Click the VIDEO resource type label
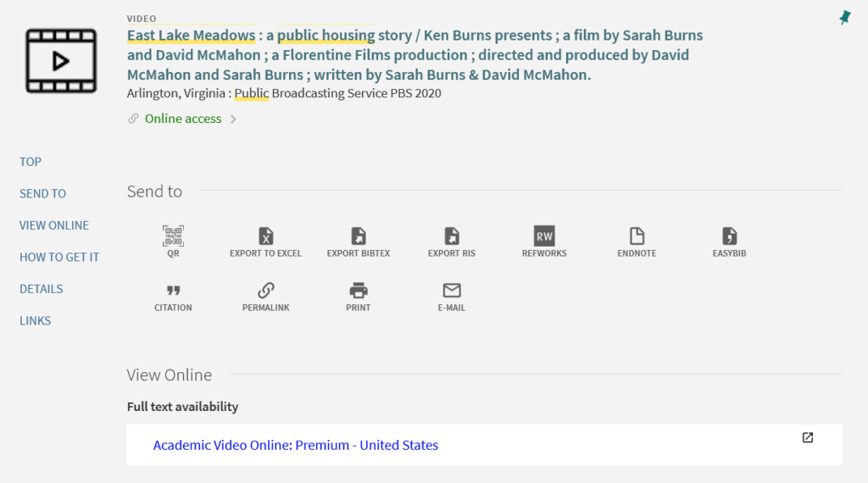This screenshot has width=868, height=483. click(142, 19)
